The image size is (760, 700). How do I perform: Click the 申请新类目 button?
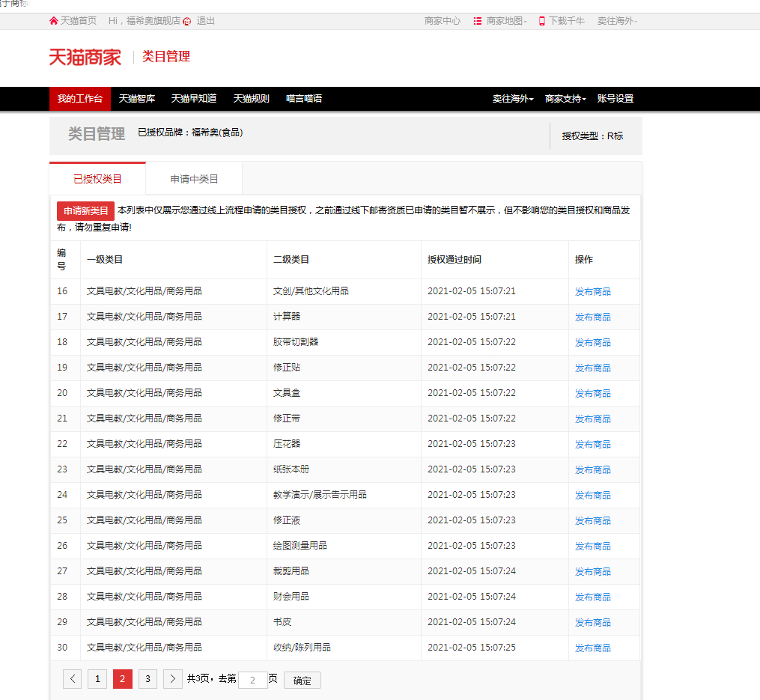point(86,211)
